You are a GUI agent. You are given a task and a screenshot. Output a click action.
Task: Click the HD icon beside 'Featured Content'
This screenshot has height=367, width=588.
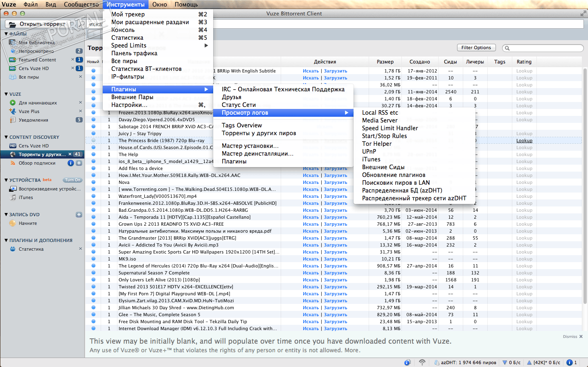tap(13, 60)
